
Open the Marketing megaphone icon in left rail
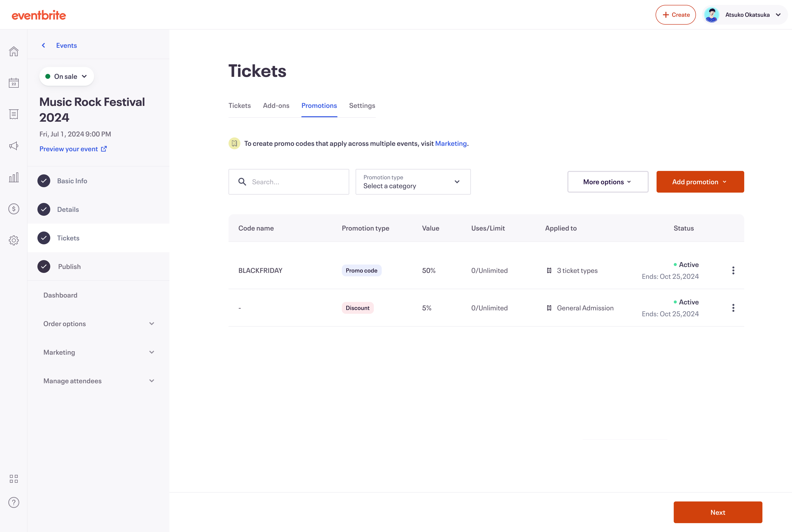14,146
